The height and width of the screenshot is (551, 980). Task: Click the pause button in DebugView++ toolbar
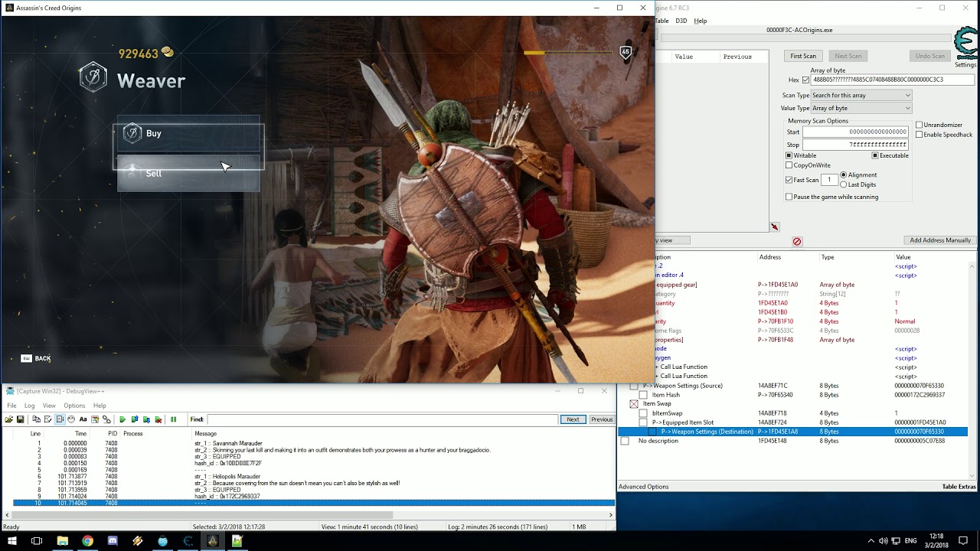(174, 419)
